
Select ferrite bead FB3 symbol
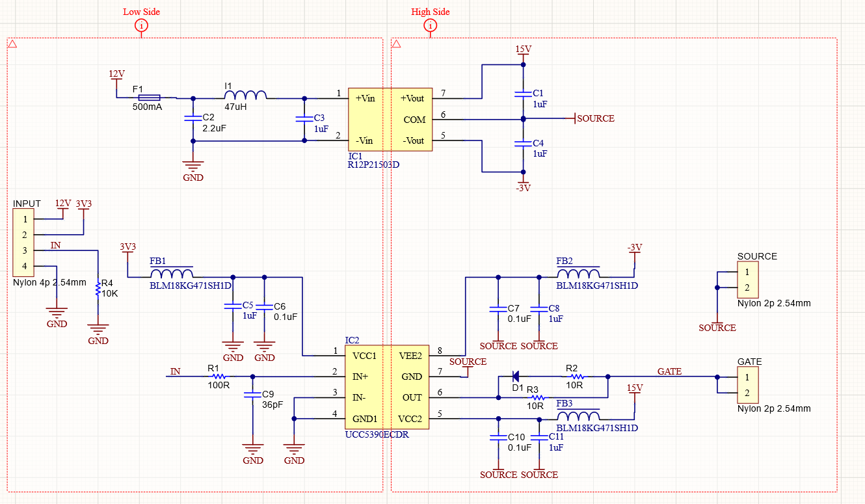578,414
